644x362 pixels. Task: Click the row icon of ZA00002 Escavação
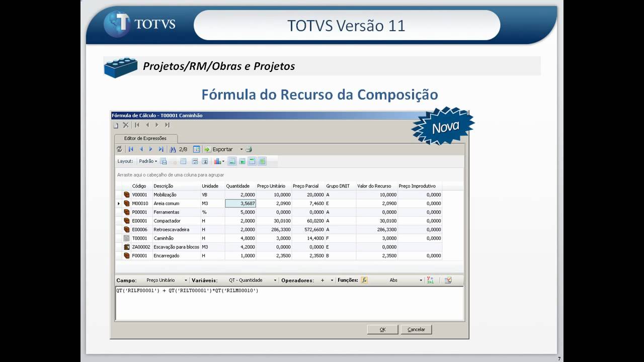click(127, 247)
